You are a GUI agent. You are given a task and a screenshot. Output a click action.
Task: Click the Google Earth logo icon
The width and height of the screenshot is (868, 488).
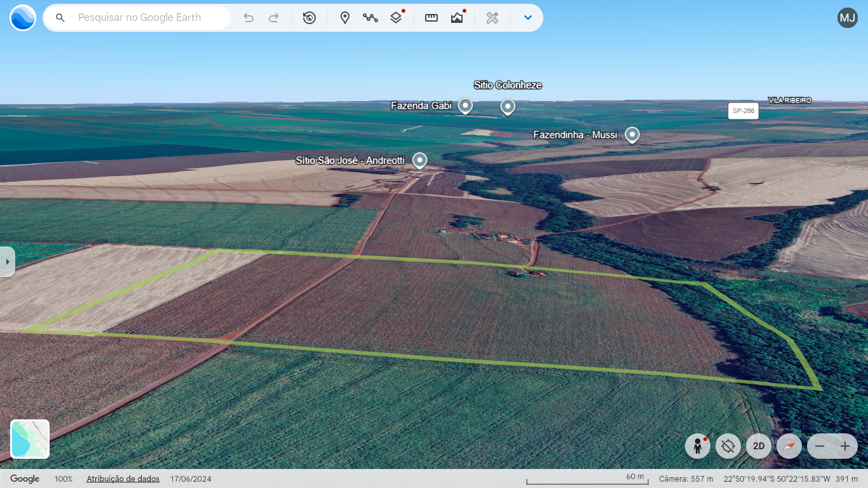[23, 18]
